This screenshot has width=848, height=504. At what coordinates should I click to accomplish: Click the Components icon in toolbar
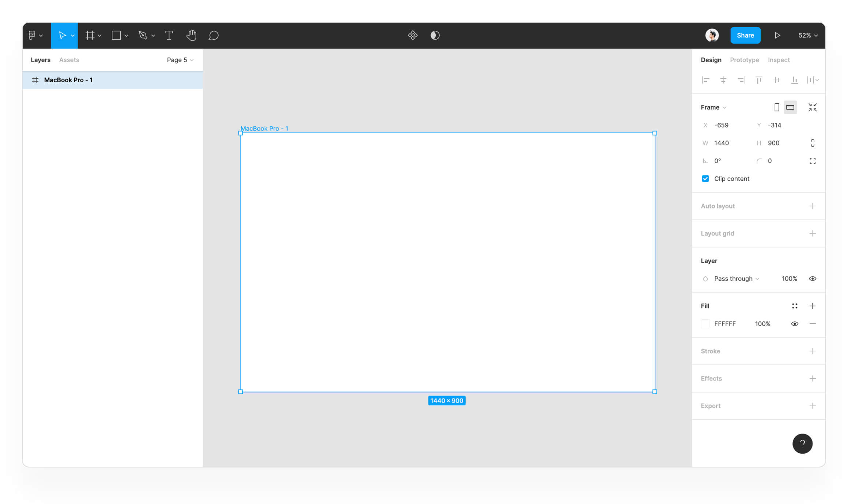(413, 35)
